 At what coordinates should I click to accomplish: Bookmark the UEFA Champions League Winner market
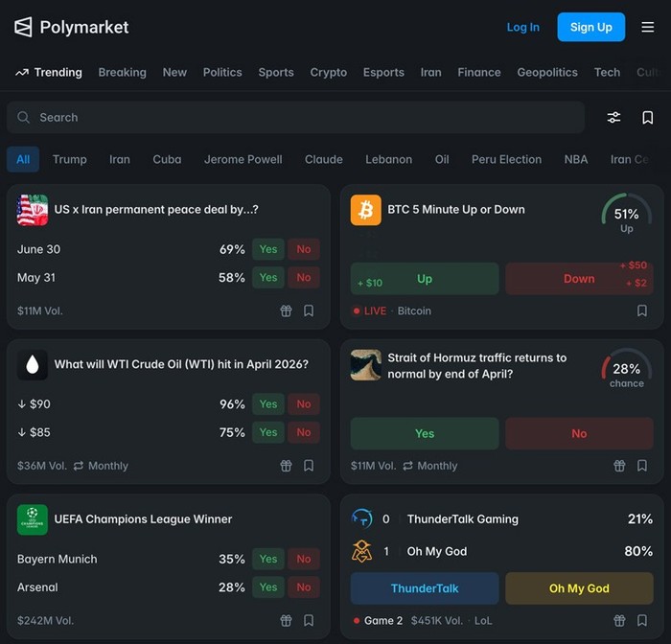309,620
